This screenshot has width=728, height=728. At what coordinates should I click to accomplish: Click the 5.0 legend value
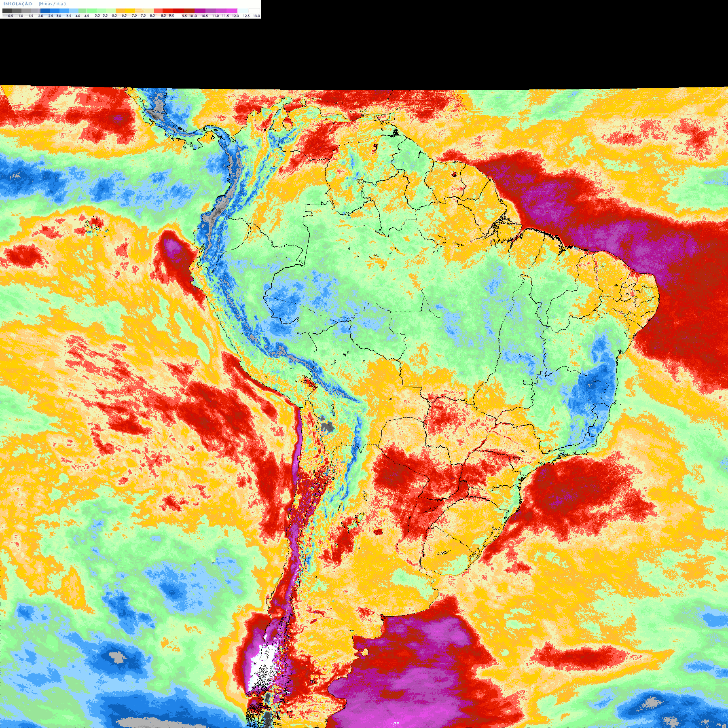click(x=97, y=15)
